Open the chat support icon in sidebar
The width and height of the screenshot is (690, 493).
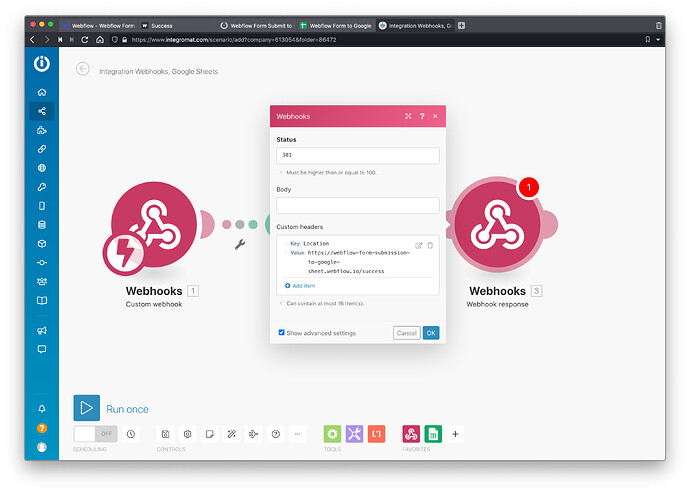point(42,349)
